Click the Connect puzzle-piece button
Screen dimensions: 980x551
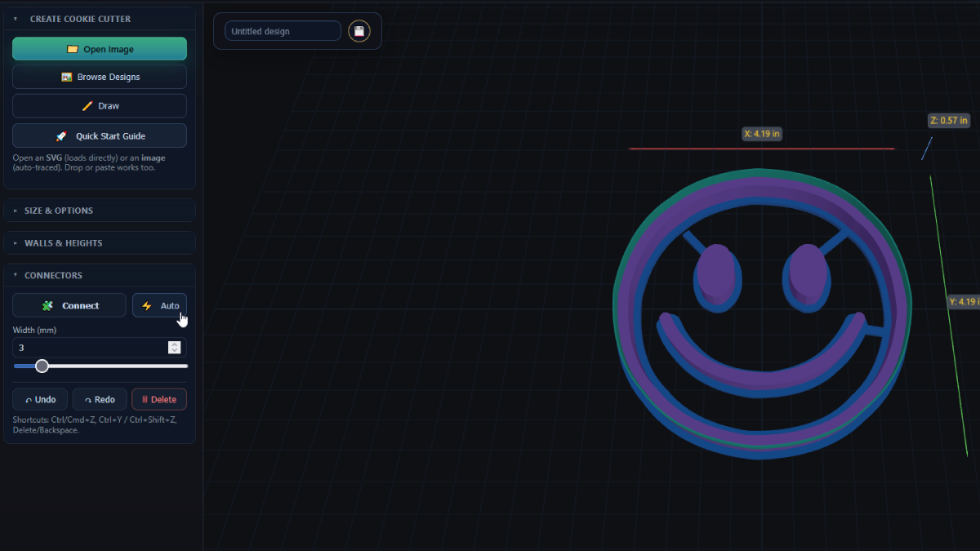[x=69, y=305]
